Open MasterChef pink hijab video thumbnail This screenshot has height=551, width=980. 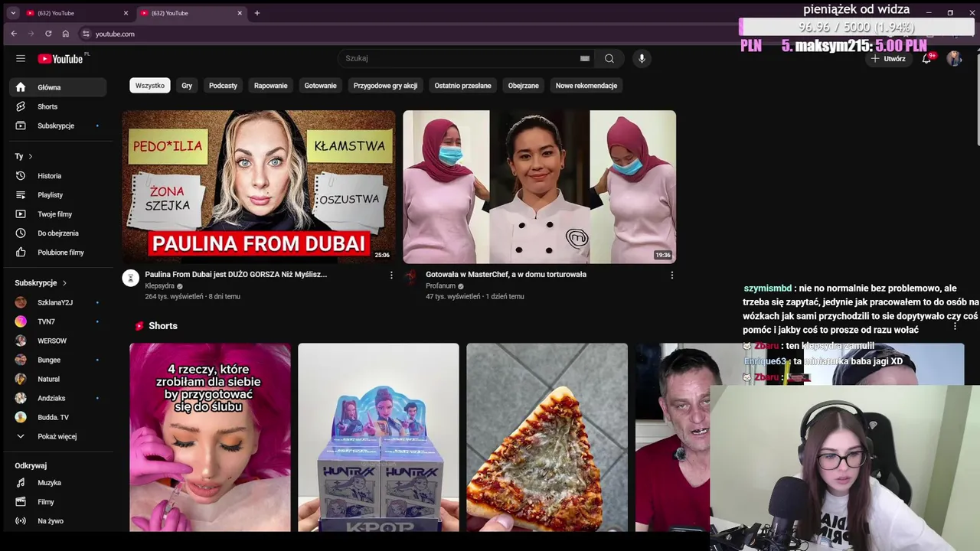pos(540,187)
